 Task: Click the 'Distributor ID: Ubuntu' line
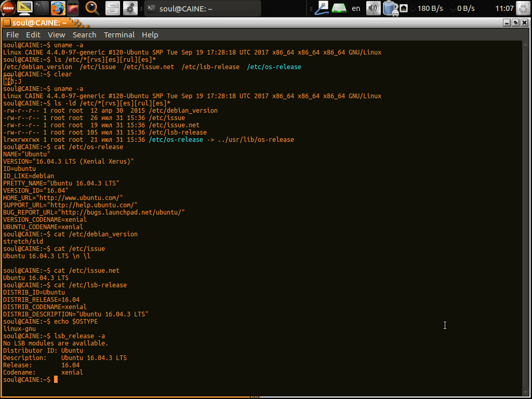[x=43, y=350]
